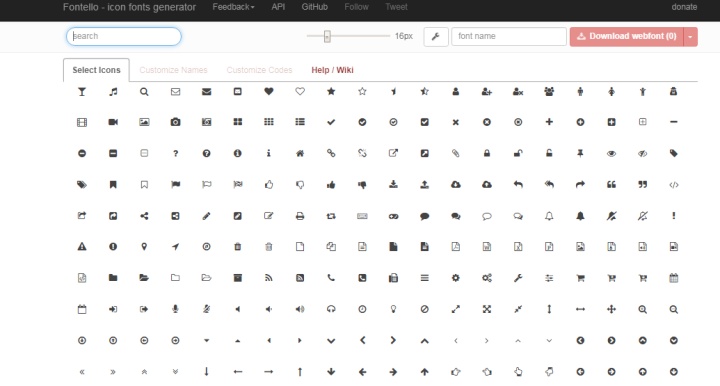Screen dimensions: 720x386
Task: Select the printer icon
Action: [300, 216]
